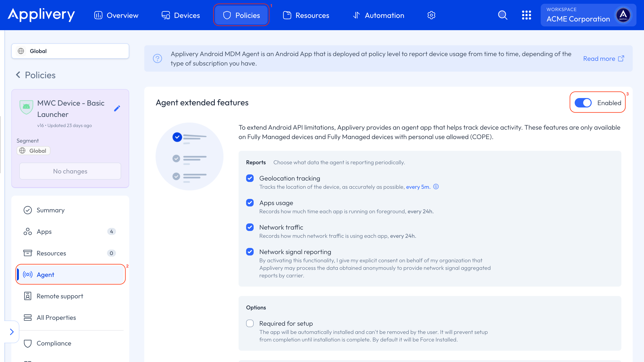Uncheck the Geolocation tracking checkbox
This screenshot has height=362, width=644.
250,178
